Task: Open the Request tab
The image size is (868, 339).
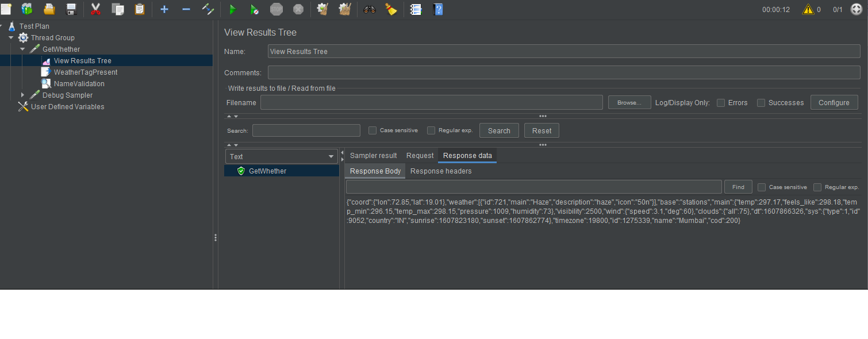Action: [420, 155]
